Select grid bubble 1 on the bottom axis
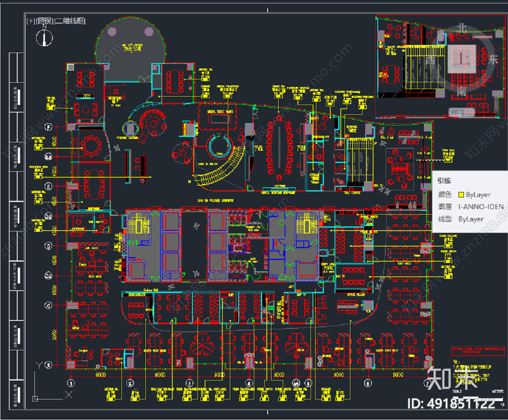 tap(71, 383)
